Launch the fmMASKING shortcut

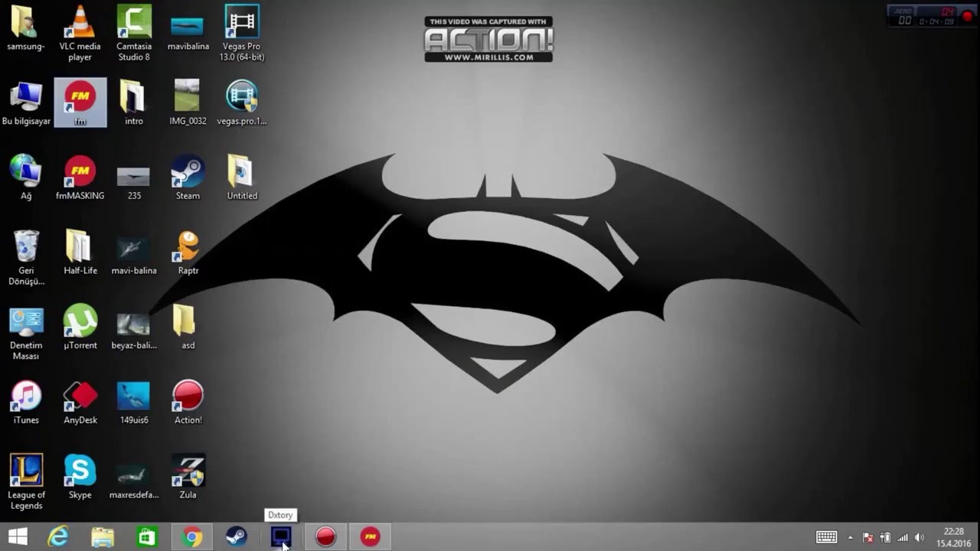80,178
